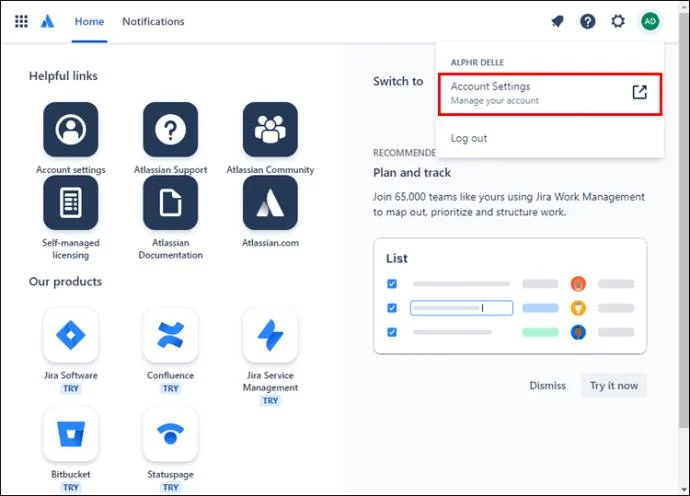The width and height of the screenshot is (690, 496).
Task: Click the Plan and track heading
Action: tap(412, 173)
